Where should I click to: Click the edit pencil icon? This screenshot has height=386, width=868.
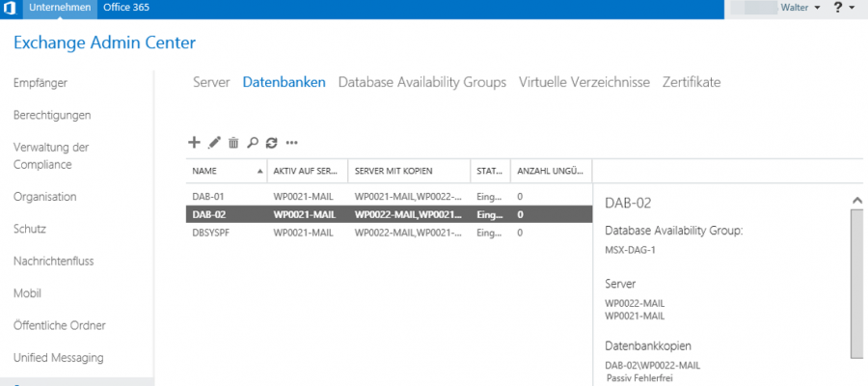(x=214, y=143)
